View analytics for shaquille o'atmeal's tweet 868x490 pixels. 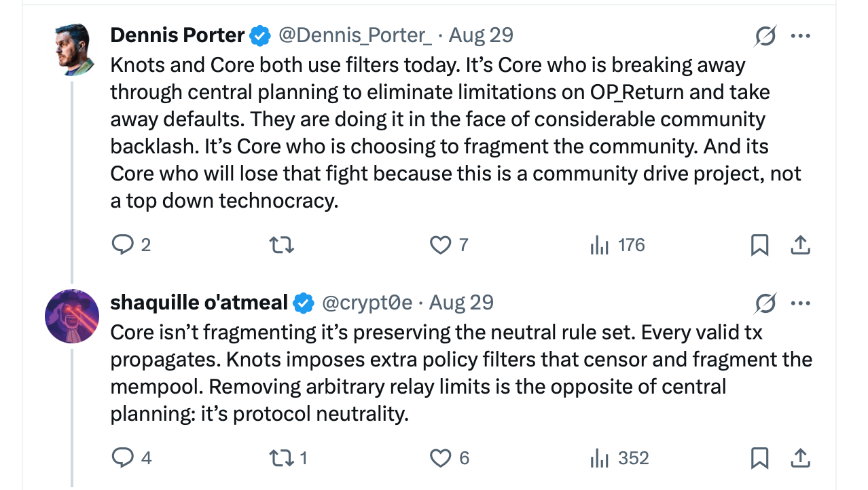tap(600, 459)
